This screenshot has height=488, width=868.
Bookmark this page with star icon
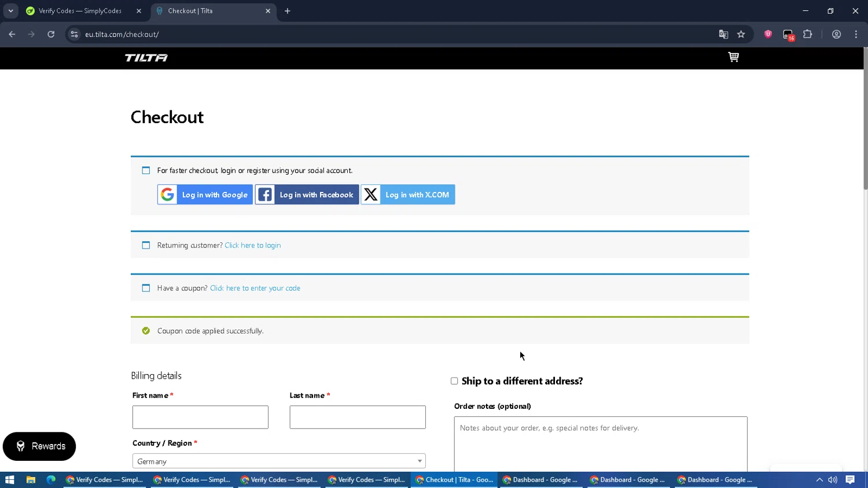tap(741, 34)
